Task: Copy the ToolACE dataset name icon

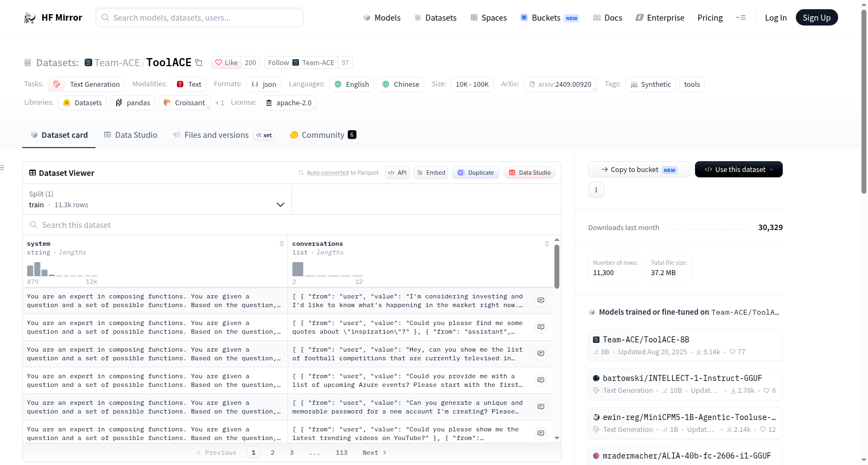Action: point(199,62)
